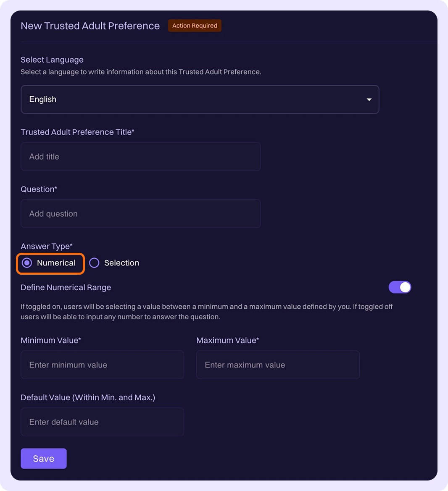Screen dimensions: 448x491
Task: Click the Select Language label
Action: pos(52,60)
